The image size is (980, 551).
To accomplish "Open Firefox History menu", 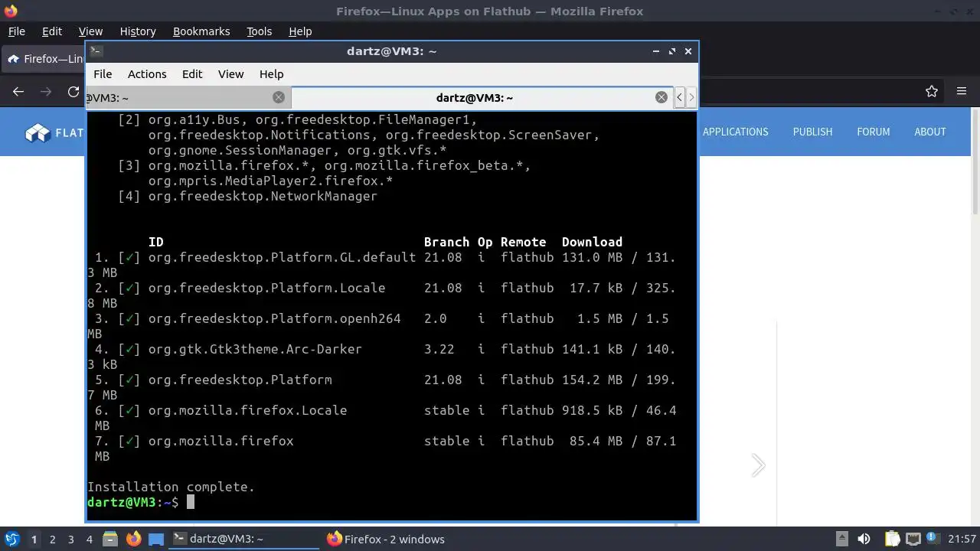I will 138,31.
